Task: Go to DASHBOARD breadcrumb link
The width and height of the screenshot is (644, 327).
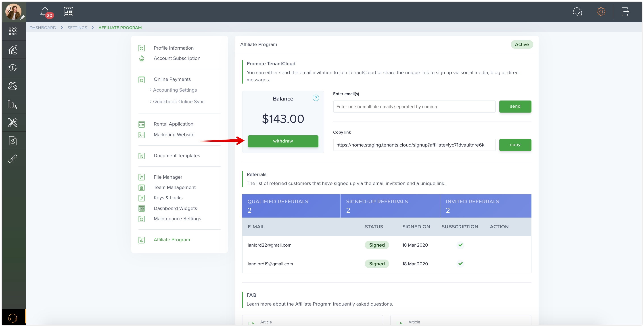Action: point(43,27)
